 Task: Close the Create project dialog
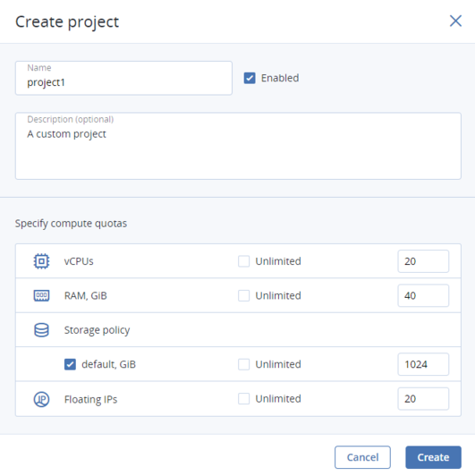(455, 21)
